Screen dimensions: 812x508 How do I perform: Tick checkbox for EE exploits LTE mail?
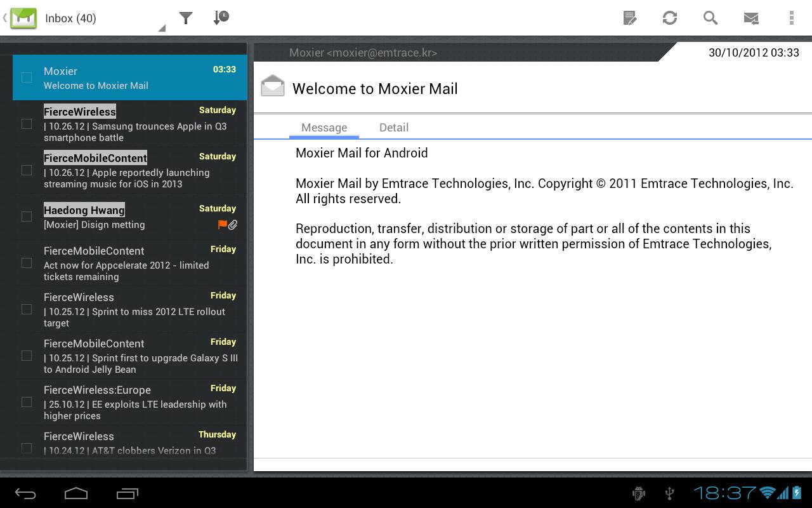pos(27,402)
